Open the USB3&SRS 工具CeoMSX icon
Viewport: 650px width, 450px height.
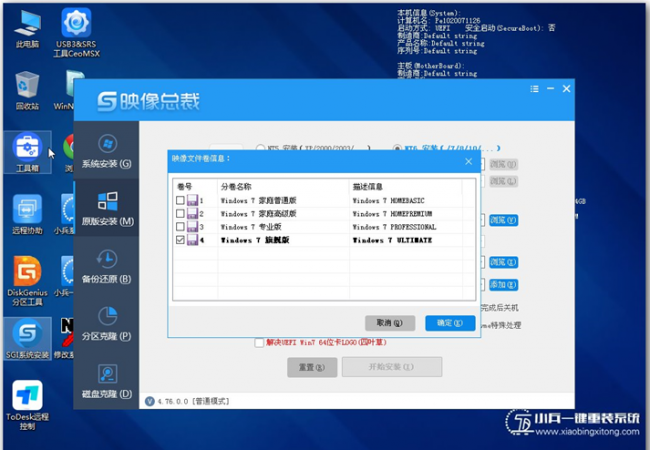(x=76, y=33)
